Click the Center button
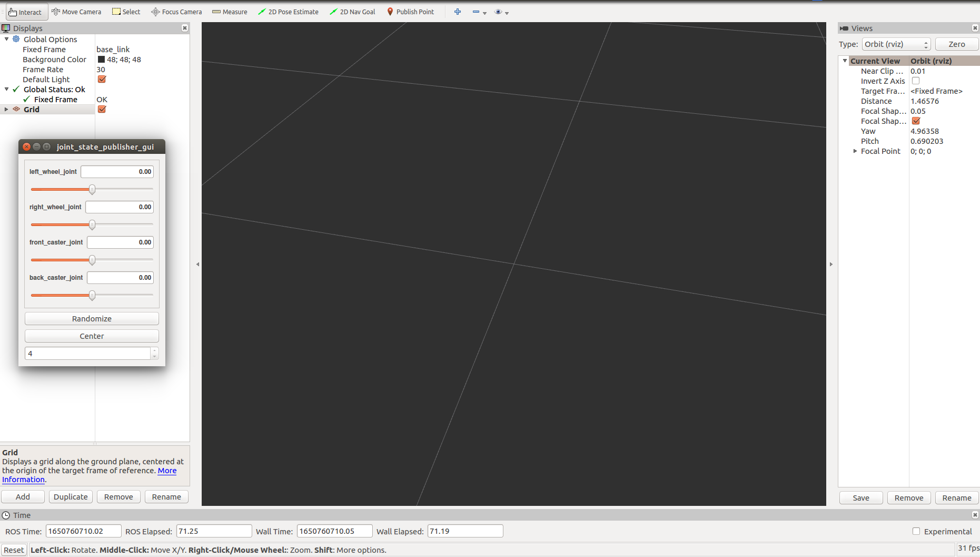This screenshot has width=980, height=557. [92, 336]
